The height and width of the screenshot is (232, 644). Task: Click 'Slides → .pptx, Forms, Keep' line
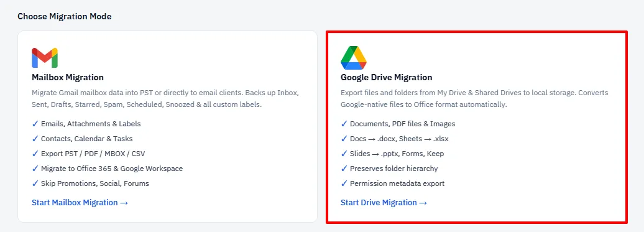[x=392, y=154]
